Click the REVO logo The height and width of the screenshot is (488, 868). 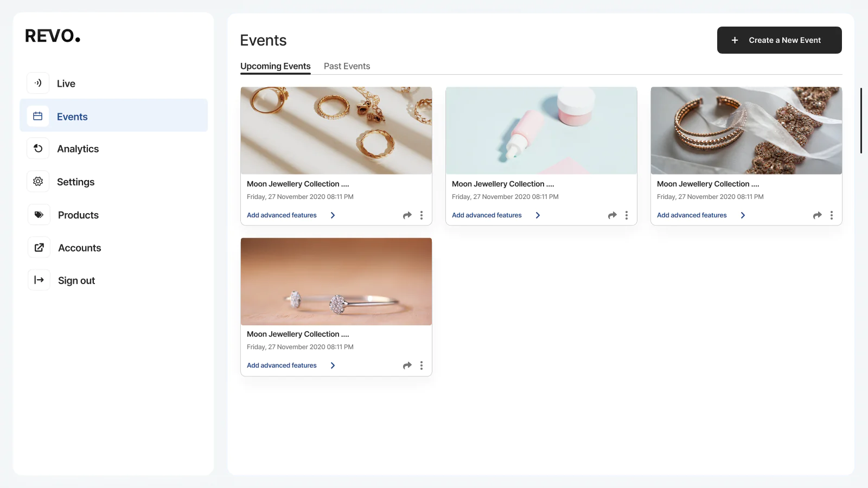53,36
